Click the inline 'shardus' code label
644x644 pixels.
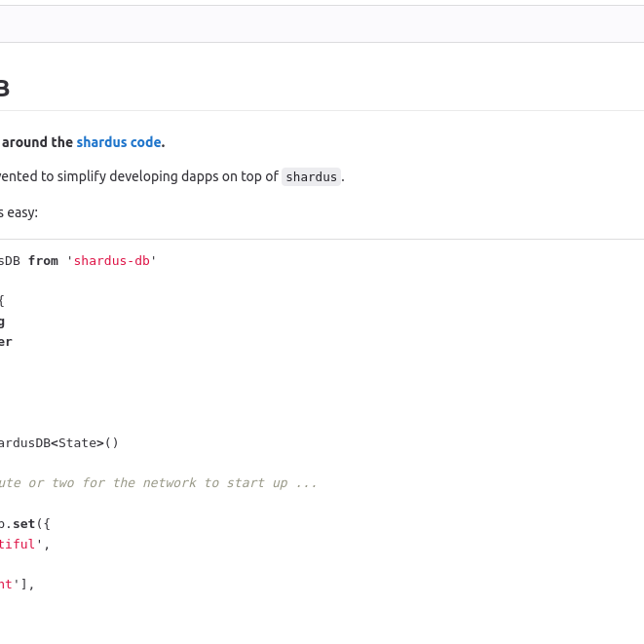tap(311, 176)
